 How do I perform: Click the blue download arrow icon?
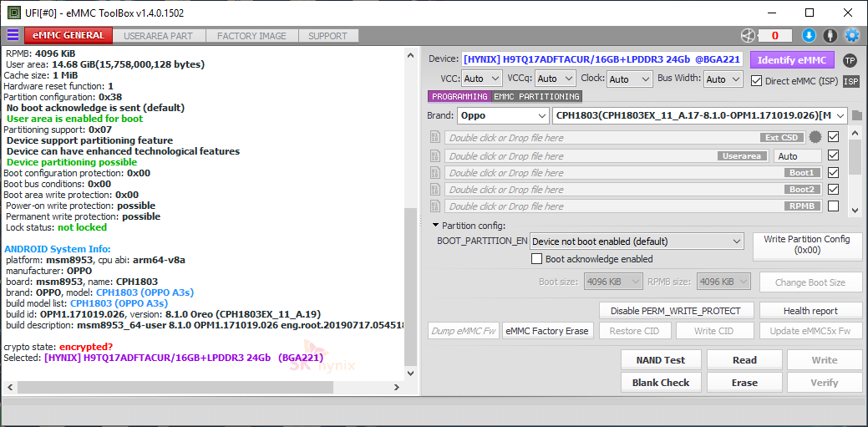point(808,35)
